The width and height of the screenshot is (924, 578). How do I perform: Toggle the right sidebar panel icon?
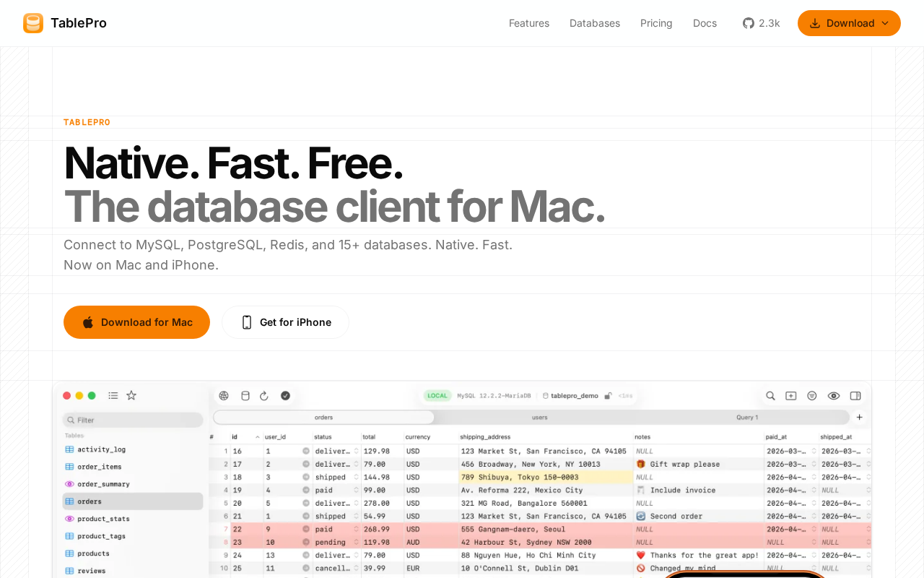click(855, 396)
